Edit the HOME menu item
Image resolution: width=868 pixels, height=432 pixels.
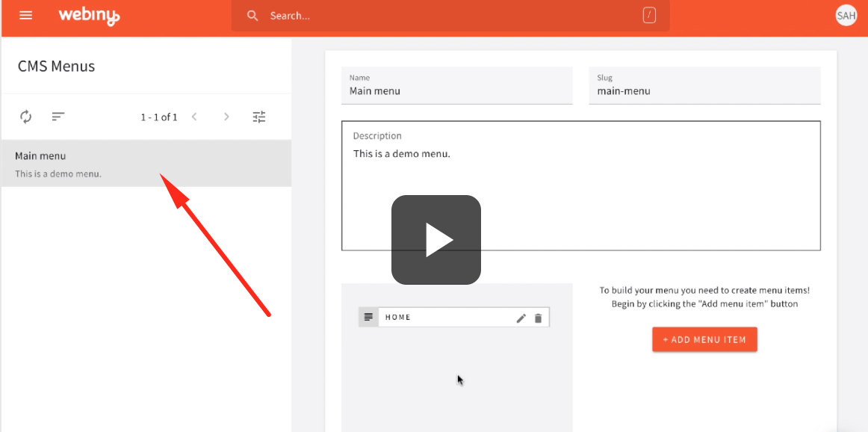(521, 318)
